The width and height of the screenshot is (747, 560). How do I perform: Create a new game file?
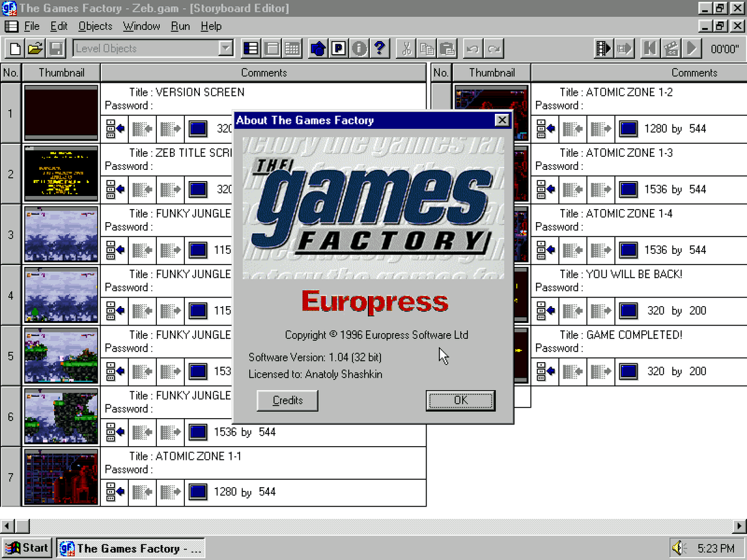(x=15, y=49)
